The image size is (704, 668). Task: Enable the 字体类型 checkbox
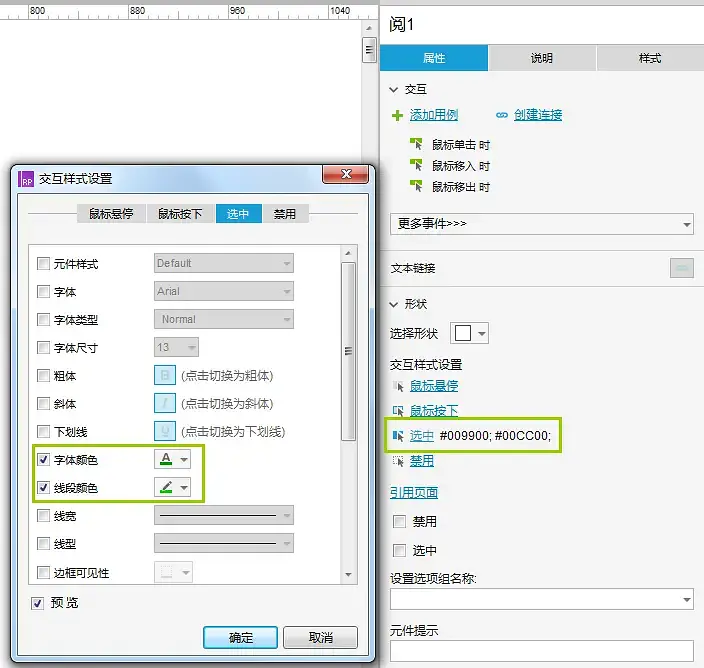click(43, 320)
